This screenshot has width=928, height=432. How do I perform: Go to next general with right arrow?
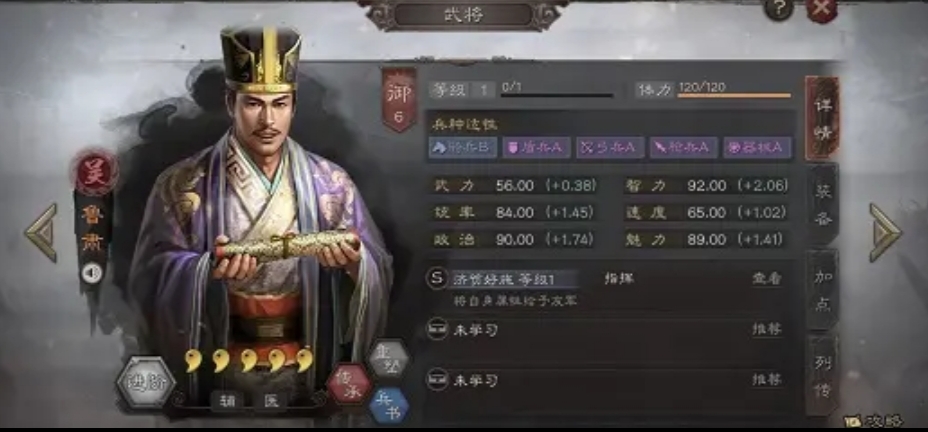(x=885, y=233)
